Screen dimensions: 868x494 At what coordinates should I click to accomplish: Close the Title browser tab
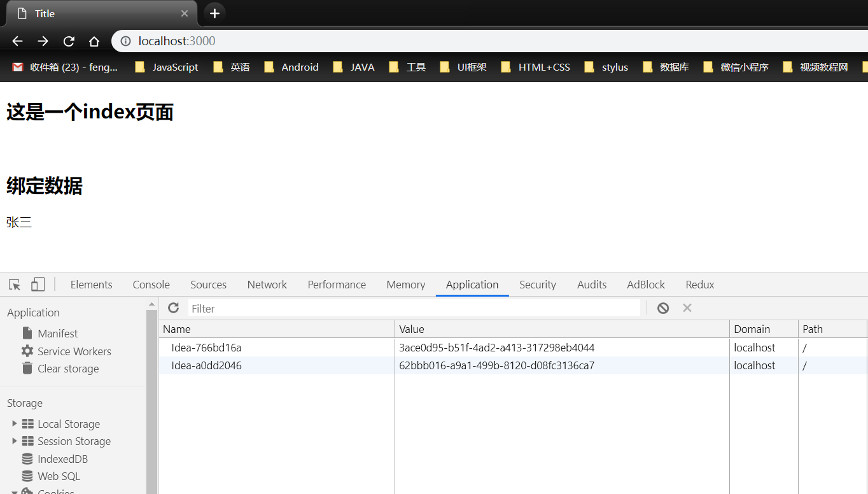coord(185,13)
